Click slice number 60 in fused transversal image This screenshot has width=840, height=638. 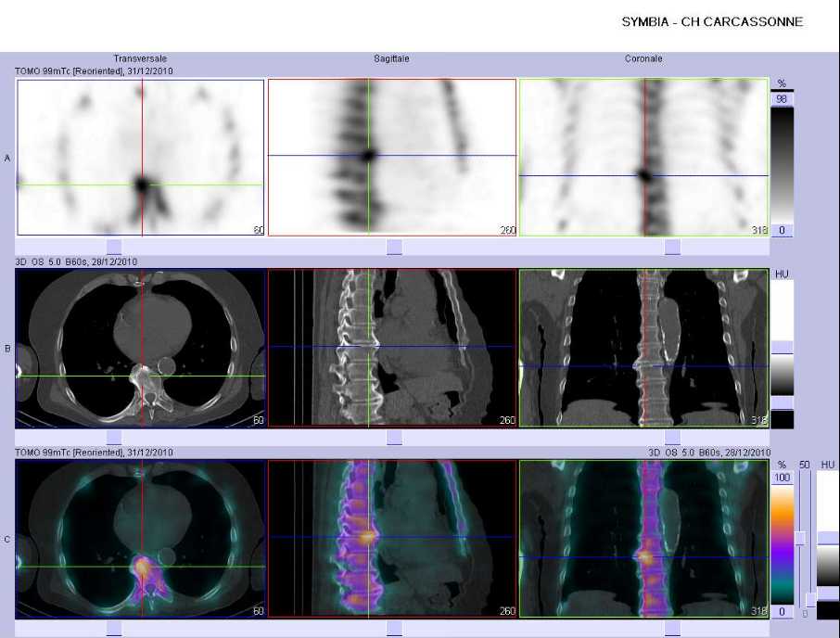click(258, 611)
